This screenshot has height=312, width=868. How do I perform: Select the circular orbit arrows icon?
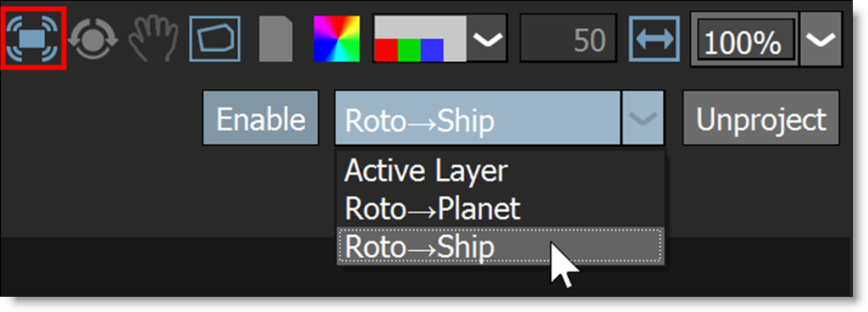point(93,39)
